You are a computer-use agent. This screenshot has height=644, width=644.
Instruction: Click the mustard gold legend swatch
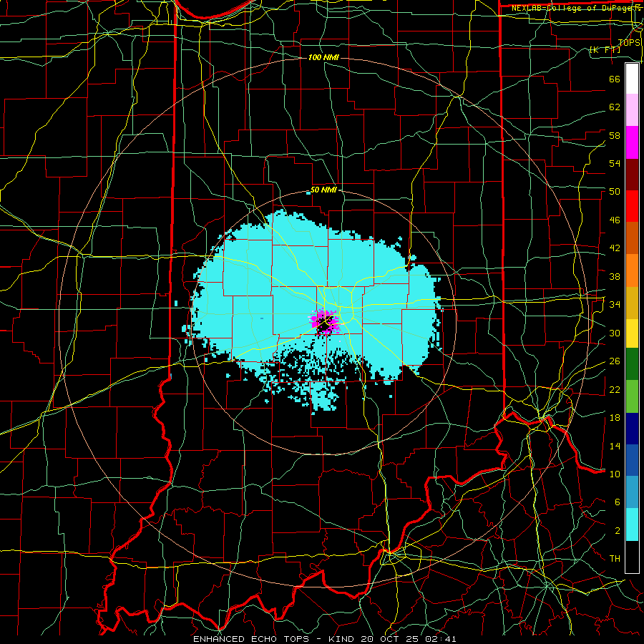632,303
